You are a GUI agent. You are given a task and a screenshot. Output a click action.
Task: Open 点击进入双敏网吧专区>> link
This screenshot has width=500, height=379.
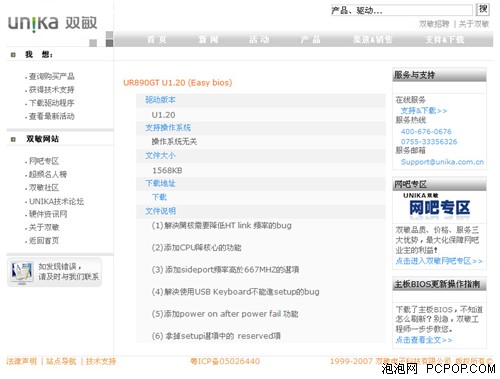(439, 261)
